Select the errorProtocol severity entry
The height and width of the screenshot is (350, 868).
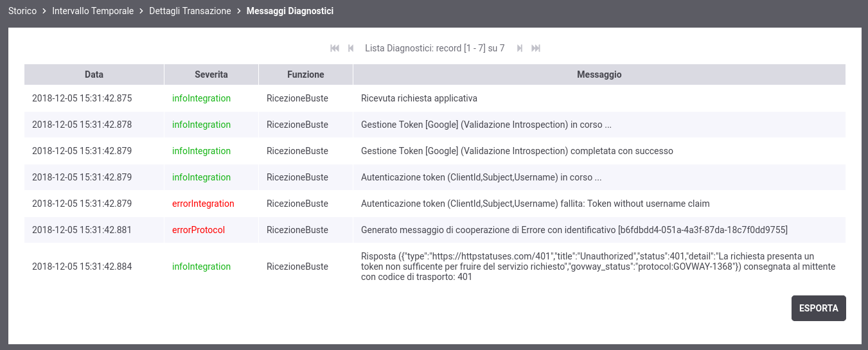pyautogui.click(x=199, y=230)
